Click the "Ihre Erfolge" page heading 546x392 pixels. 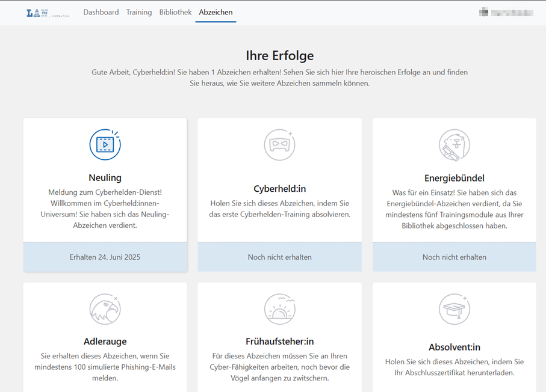[x=279, y=56]
